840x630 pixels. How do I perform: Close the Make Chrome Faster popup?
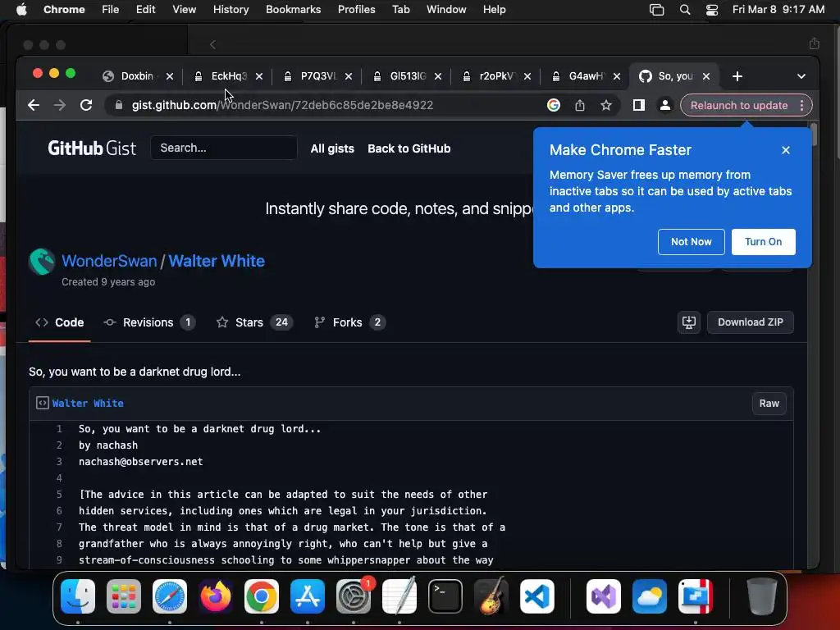[x=785, y=150]
